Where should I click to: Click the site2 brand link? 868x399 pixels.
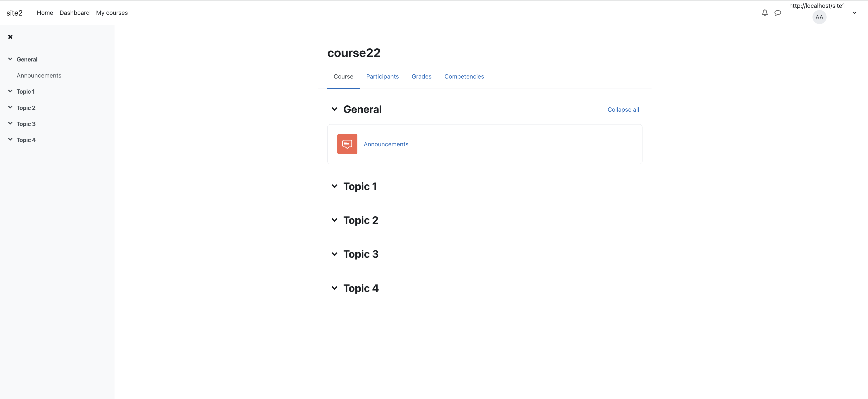15,13
